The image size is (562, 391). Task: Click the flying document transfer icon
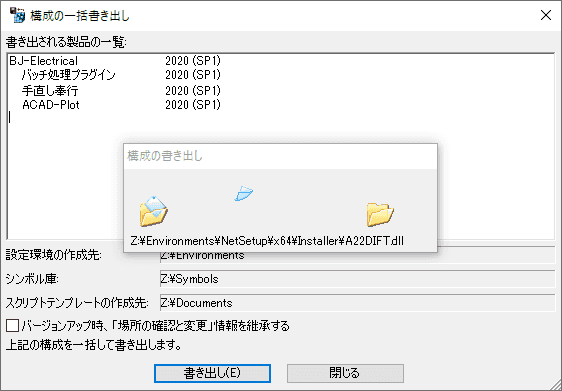[x=244, y=193]
